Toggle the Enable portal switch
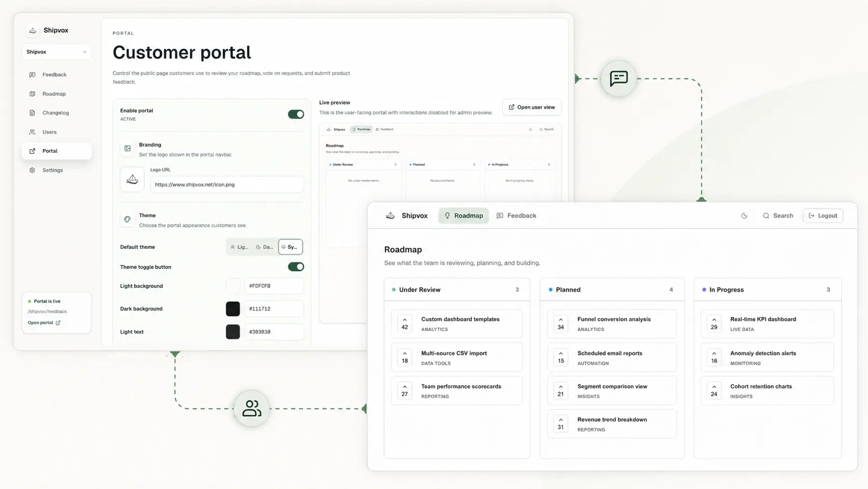The height and width of the screenshot is (489, 868). pyautogui.click(x=296, y=114)
